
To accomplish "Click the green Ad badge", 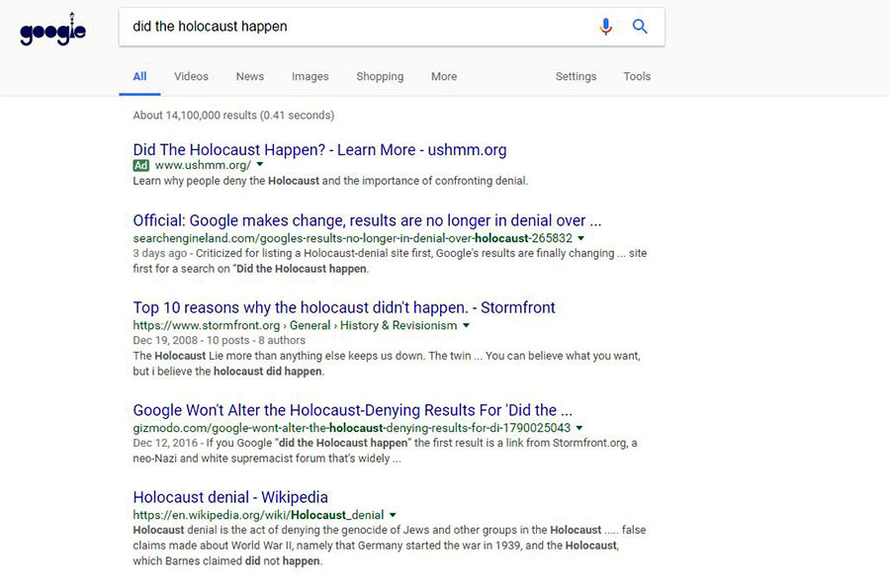I will click(140, 165).
